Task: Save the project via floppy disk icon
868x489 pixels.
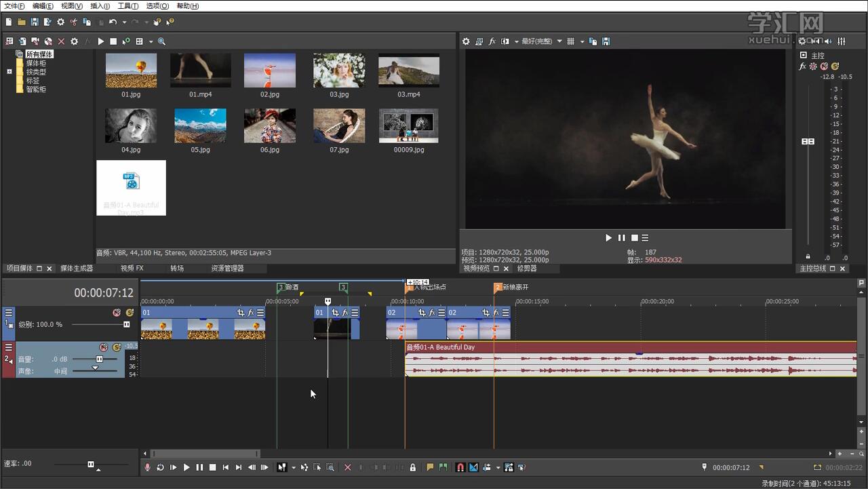Action: [35, 22]
